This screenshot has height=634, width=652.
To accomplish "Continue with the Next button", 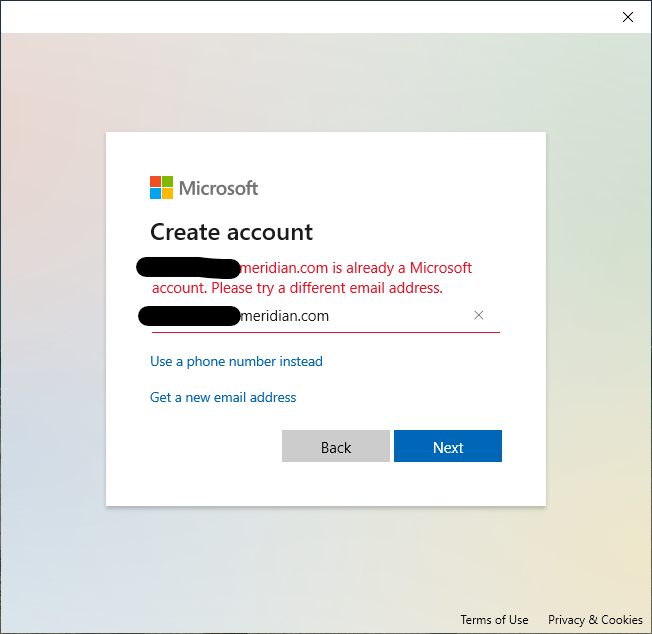I will point(448,446).
